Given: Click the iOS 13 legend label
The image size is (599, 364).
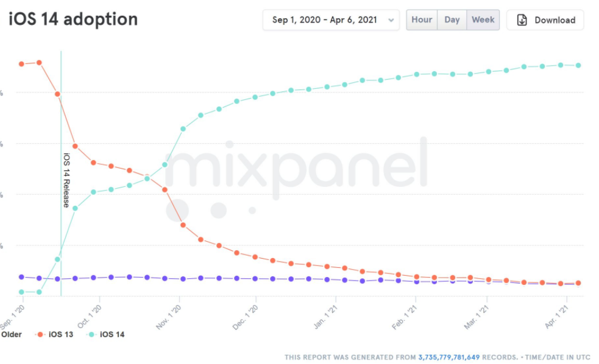Looking at the screenshot, I should [60, 334].
